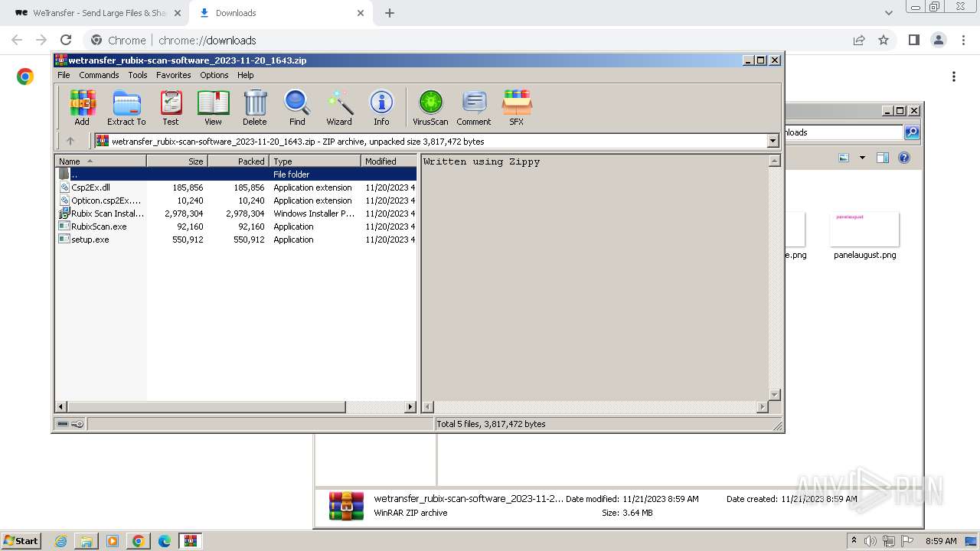Image resolution: width=980 pixels, height=551 pixels.
Task: Open File Explorer from taskbar
Action: tap(87, 541)
